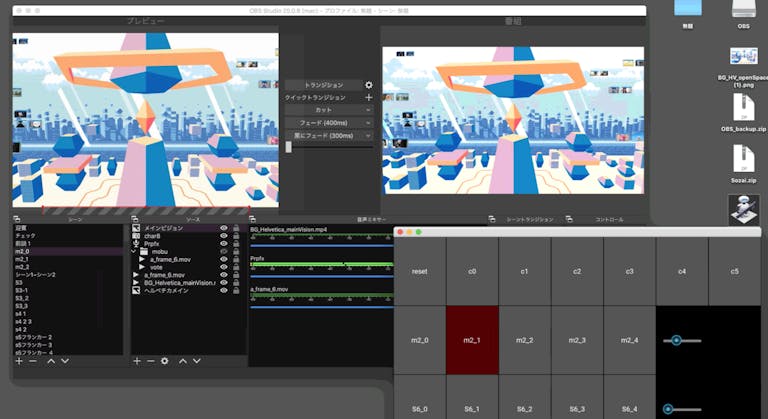
Task: Lock the char8 source
Action: point(236,236)
